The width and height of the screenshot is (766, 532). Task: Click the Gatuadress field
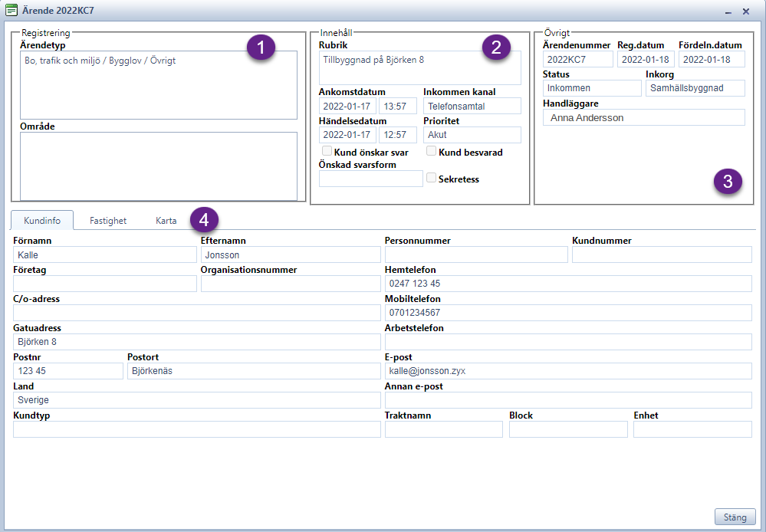pyautogui.click(x=197, y=341)
